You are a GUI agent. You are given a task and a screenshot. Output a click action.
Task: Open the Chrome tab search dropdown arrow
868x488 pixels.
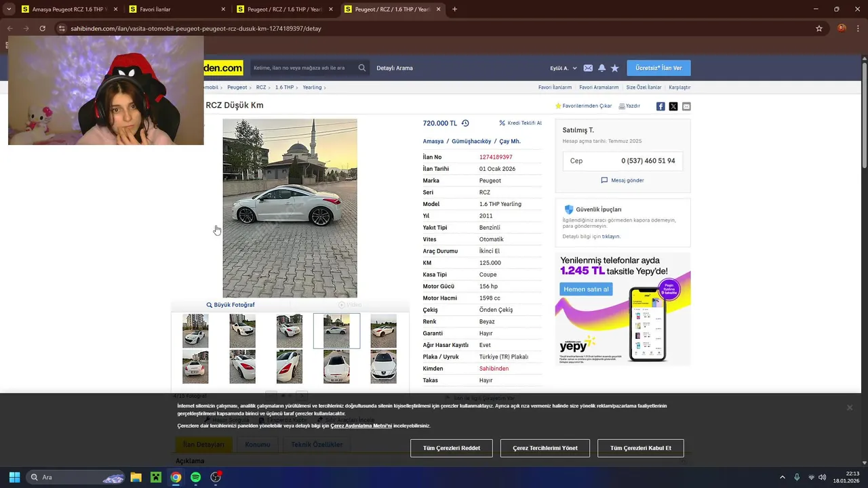point(9,9)
